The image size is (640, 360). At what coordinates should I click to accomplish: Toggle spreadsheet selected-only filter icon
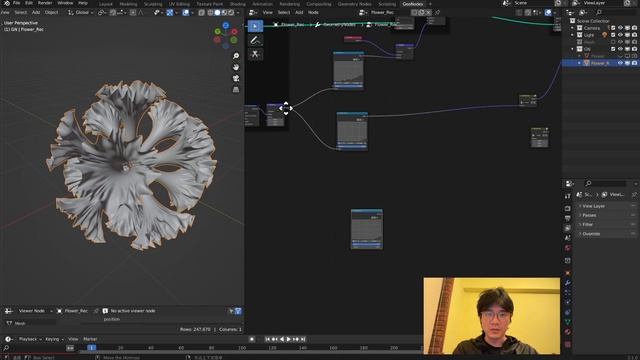click(x=231, y=311)
